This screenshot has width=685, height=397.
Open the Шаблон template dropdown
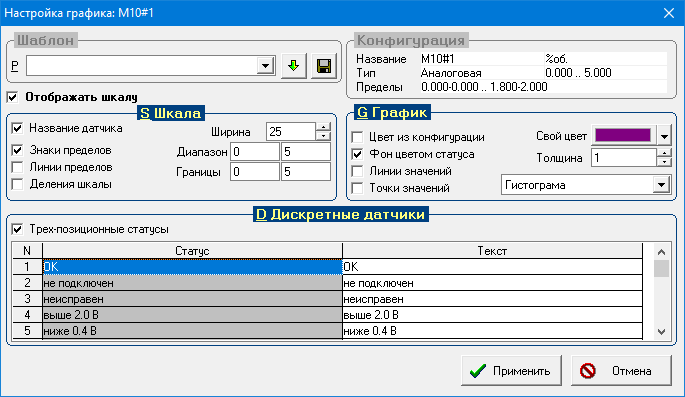pos(265,66)
